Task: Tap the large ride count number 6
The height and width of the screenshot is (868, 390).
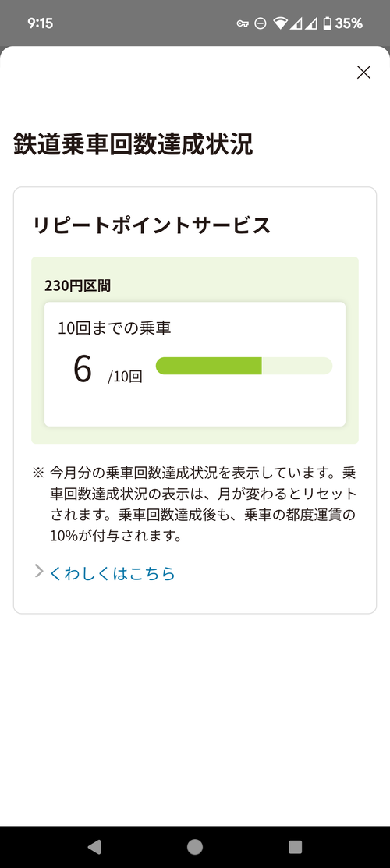Action: pyautogui.click(x=83, y=369)
